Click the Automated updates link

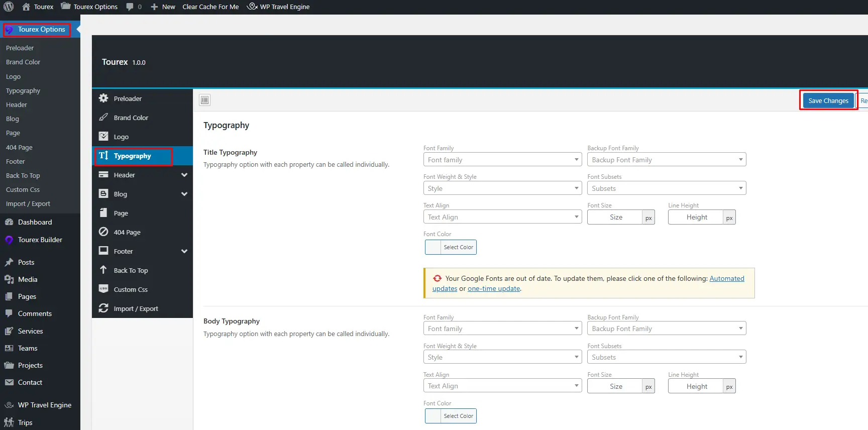click(727, 278)
